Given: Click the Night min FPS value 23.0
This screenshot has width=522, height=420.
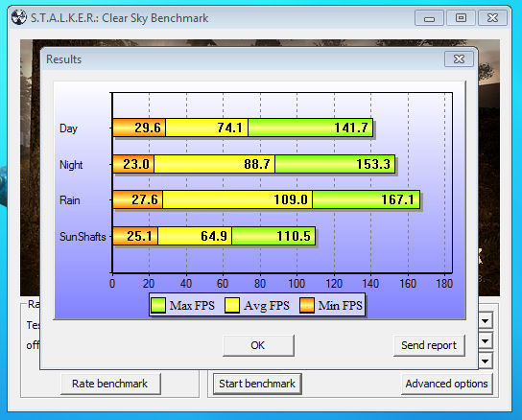Looking at the screenshot, I should click(x=136, y=164).
